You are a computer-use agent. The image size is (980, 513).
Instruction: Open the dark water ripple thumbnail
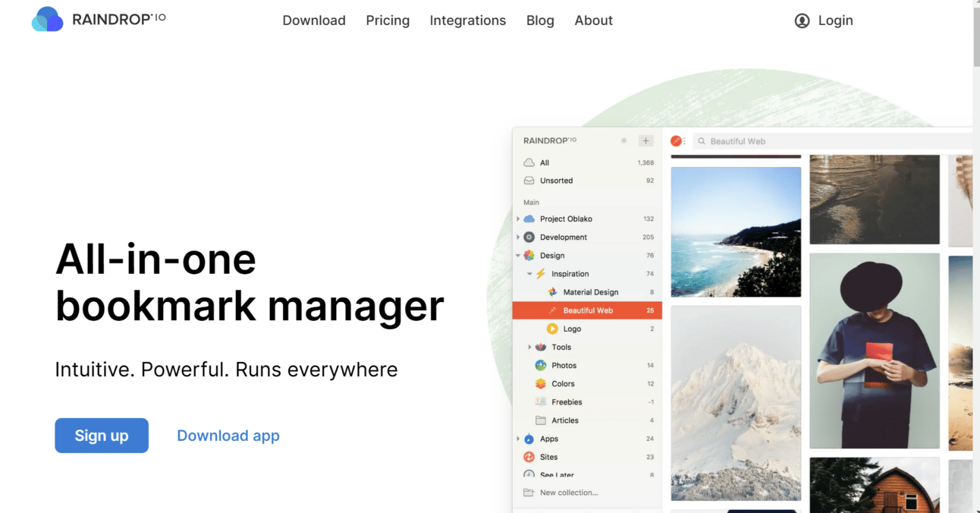(x=875, y=200)
